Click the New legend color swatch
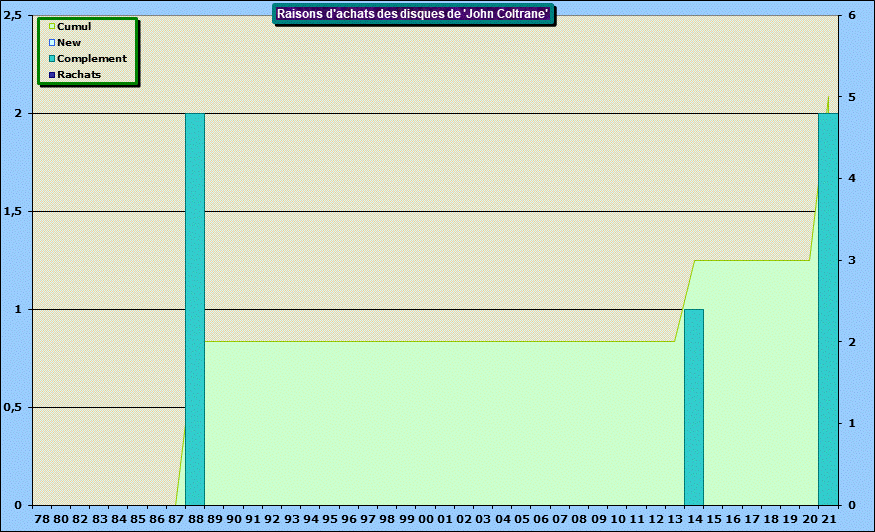The image size is (875, 532). click(x=52, y=42)
